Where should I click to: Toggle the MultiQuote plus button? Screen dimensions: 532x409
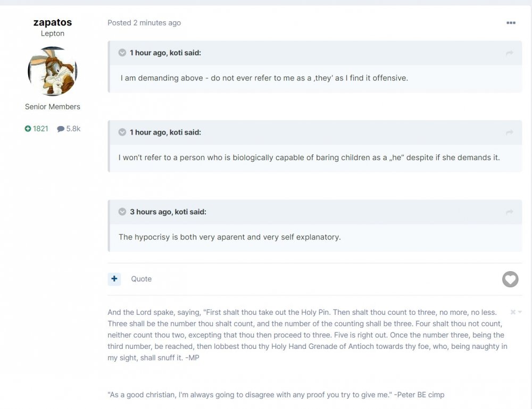tap(114, 279)
